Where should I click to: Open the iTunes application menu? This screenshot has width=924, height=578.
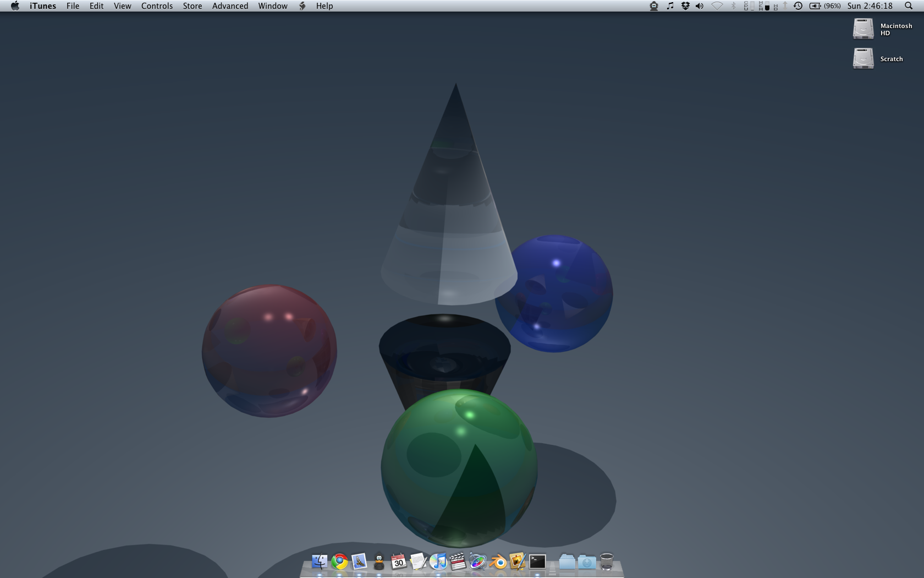point(43,6)
